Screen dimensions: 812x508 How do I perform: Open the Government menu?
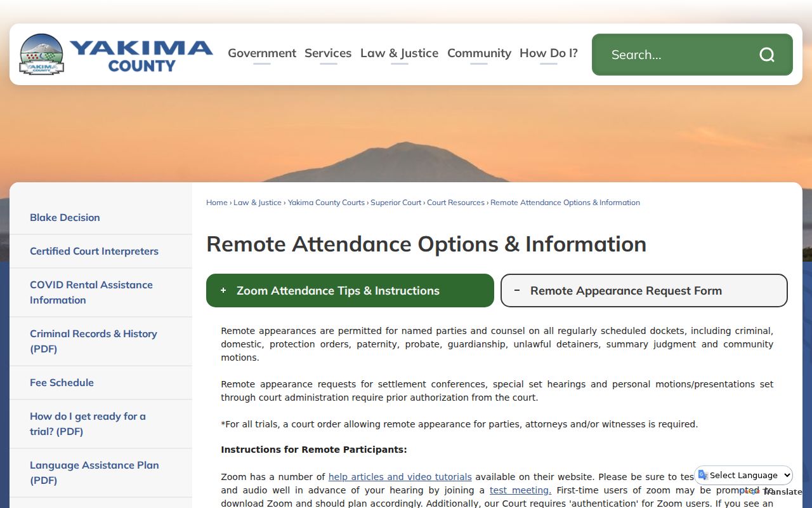point(262,53)
